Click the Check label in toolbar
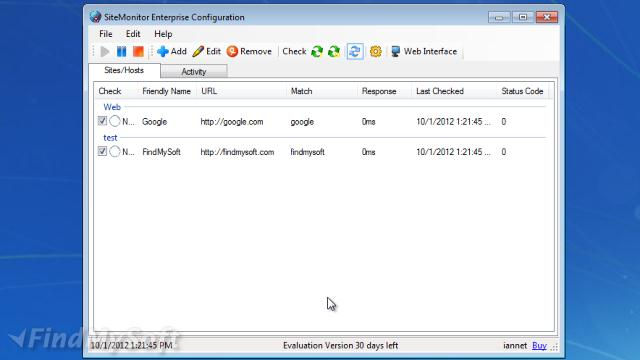The height and width of the screenshot is (360, 640). pos(294,51)
